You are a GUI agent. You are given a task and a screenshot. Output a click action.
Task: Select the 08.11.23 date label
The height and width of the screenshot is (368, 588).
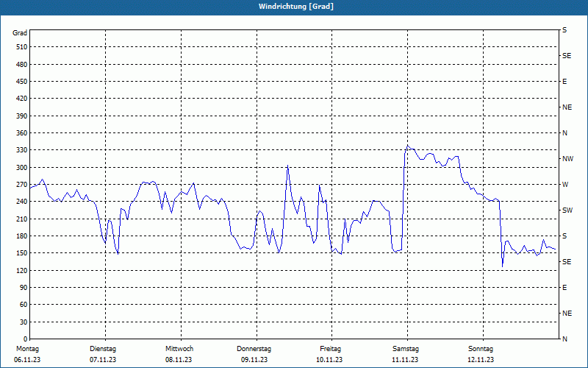click(x=179, y=360)
